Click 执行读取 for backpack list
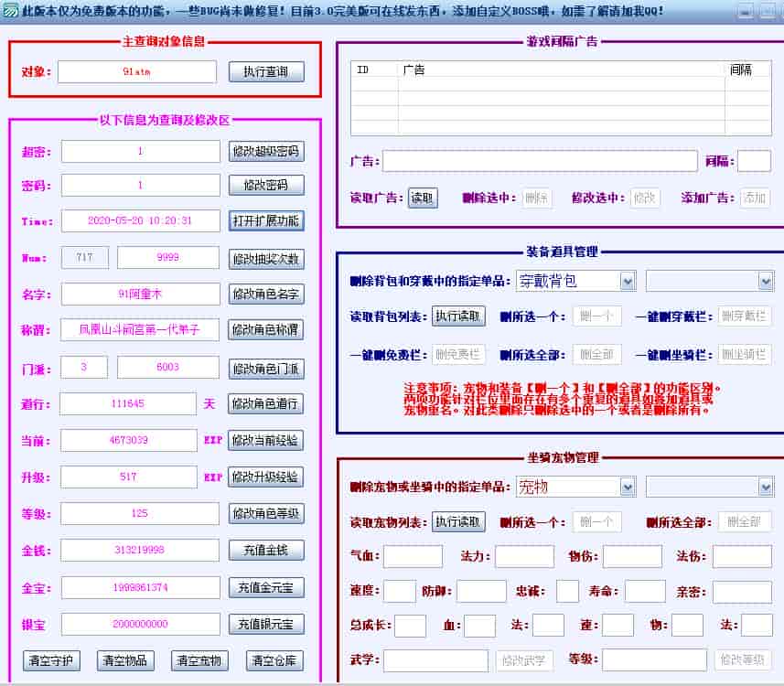Image resolution: width=784 pixels, height=686 pixels. point(457,316)
